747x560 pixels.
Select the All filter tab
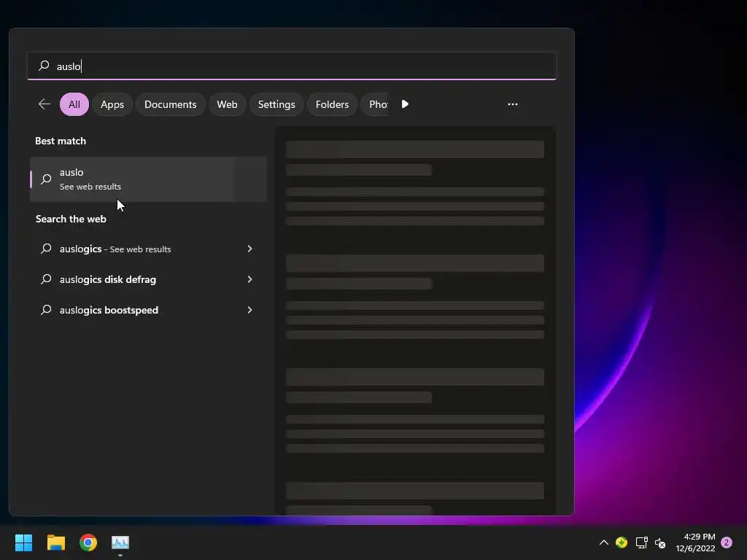pos(74,104)
